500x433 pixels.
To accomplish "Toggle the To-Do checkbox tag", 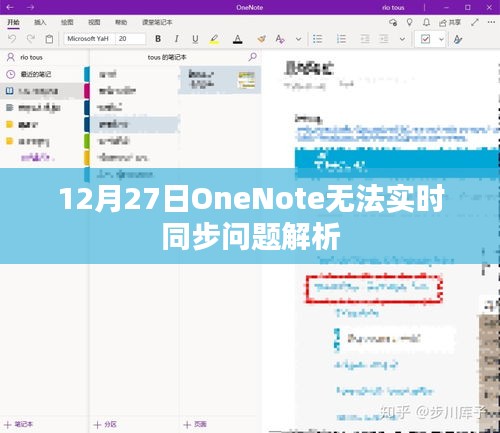I will coord(425,39).
